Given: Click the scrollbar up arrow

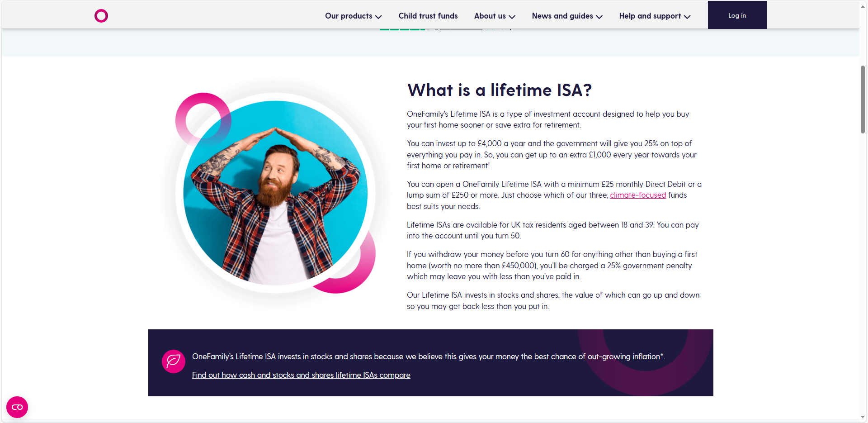Looking at the screenshot, I should click(x=863, y=6).
